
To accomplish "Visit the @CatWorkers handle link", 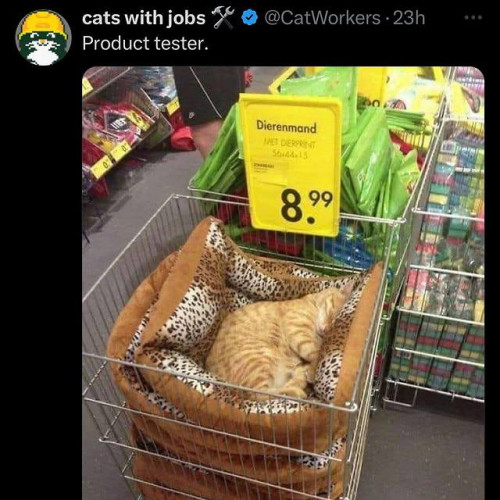I will [x=322, y=18].
